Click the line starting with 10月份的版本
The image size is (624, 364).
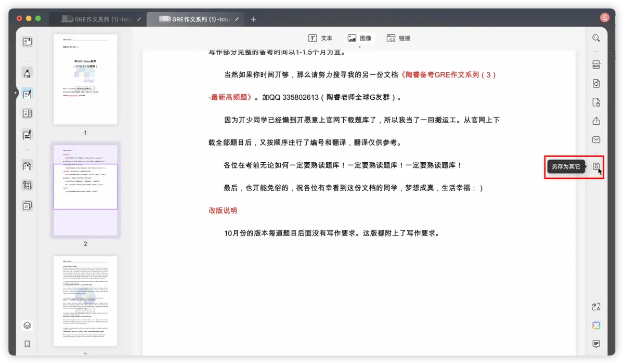332,233
